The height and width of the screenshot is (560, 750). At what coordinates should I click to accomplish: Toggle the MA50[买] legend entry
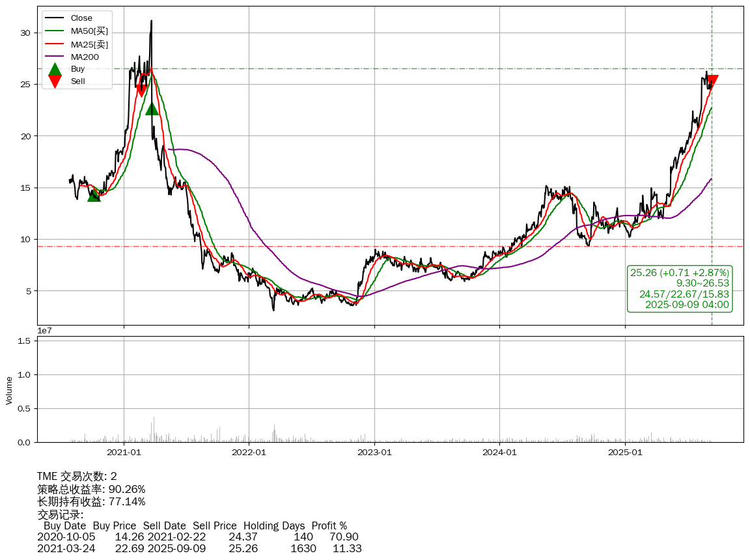coord(89,31)
